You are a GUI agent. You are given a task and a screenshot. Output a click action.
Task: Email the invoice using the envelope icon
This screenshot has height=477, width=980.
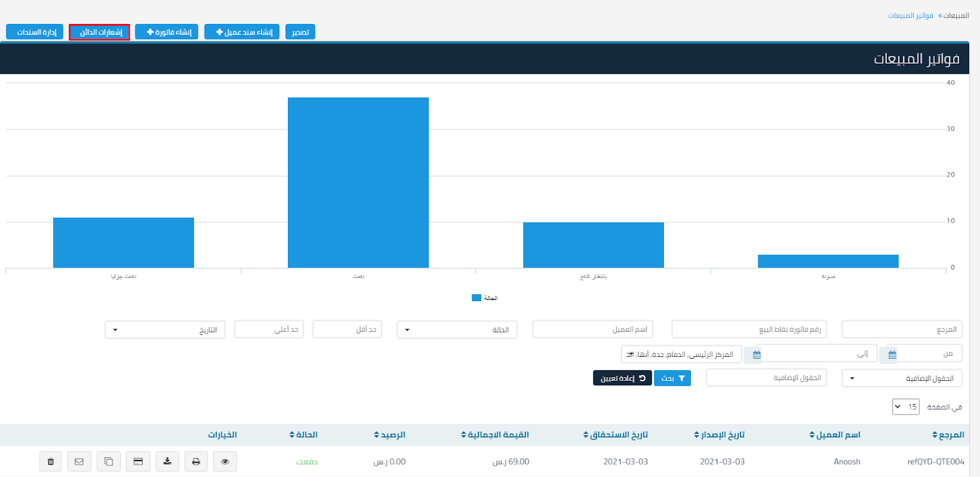point(79,462)
